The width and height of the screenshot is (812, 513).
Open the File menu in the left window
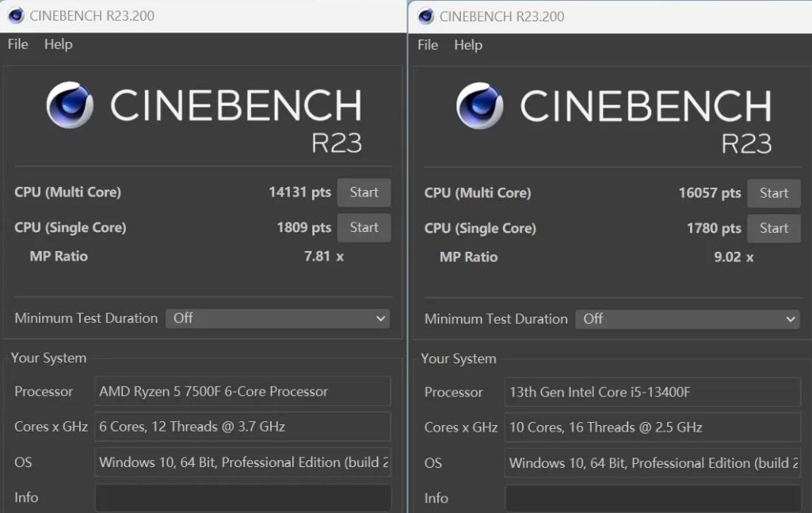(x=17, y=44)
